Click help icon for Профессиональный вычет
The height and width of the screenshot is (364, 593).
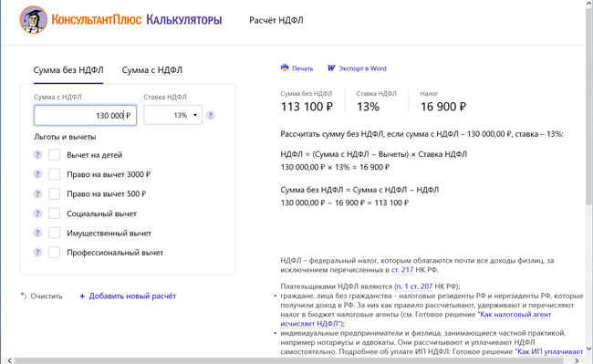click(37, 252)
